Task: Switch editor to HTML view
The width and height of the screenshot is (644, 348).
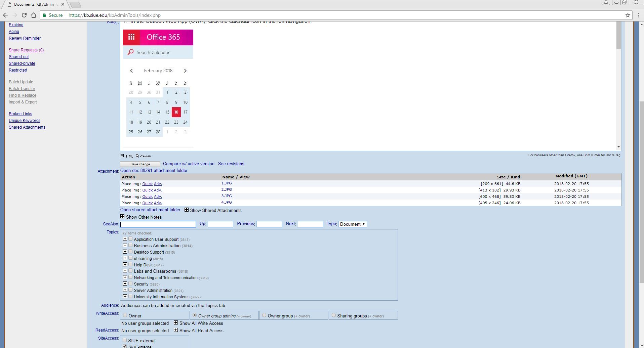Action: pyautogui.click(x=127, y=156)
